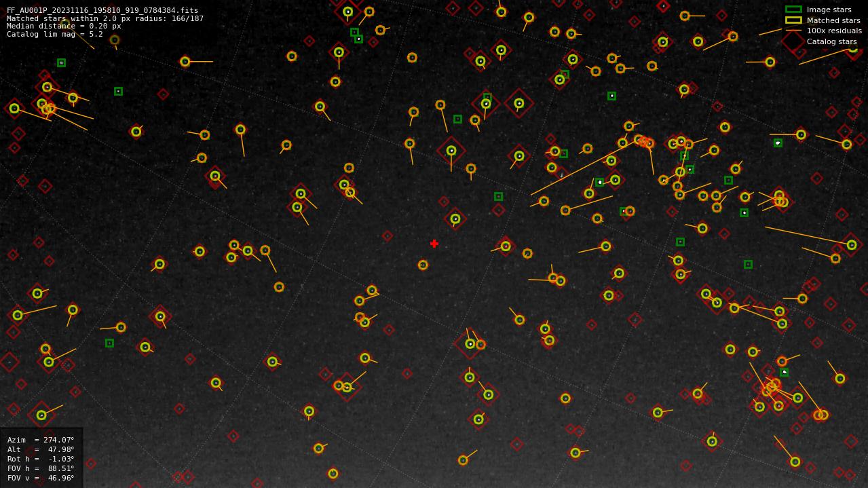Select the FITS file name text
The image size is (868, 488).
[102, 11]
